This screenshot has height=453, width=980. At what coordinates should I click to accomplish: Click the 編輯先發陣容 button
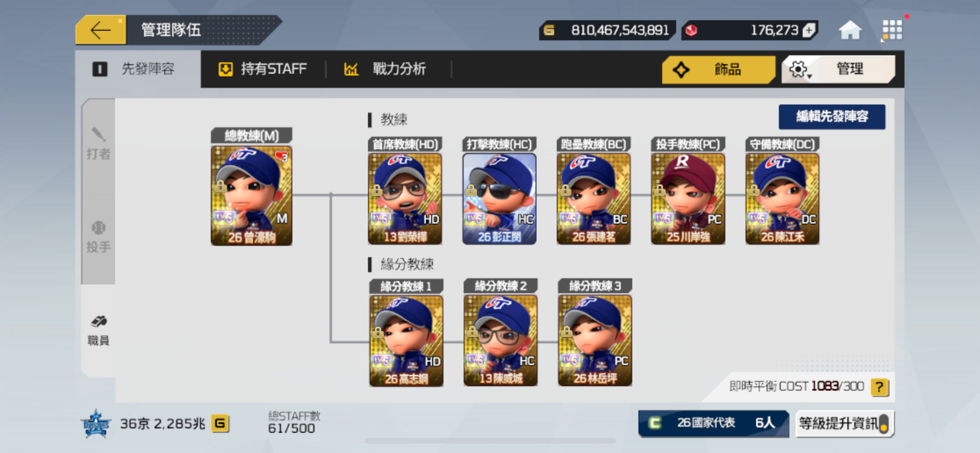[x=832, y=117]
